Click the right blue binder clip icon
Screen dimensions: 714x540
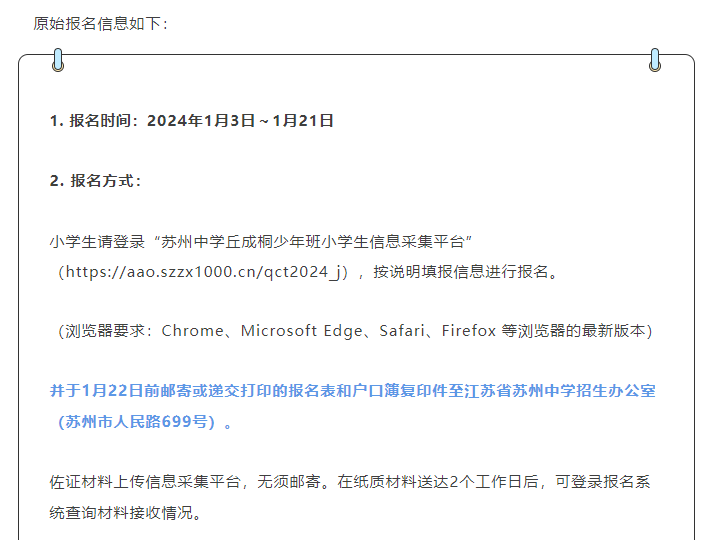click(x=655, y=60)
